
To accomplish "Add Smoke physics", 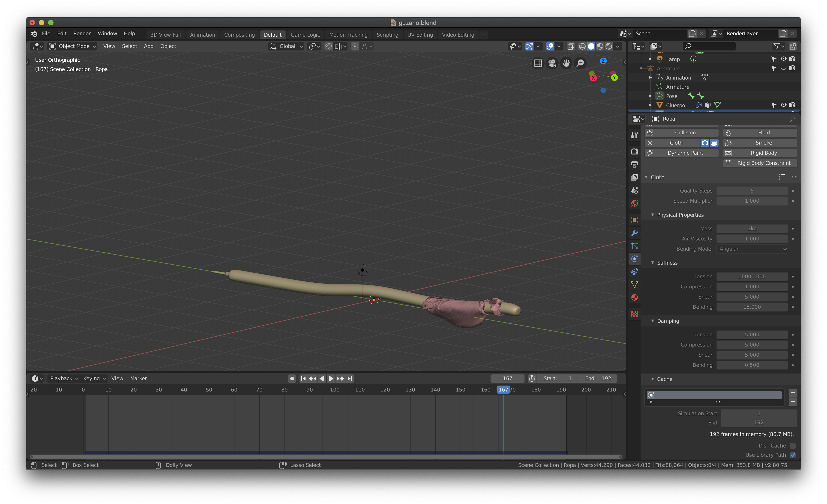I will [760, 143].
